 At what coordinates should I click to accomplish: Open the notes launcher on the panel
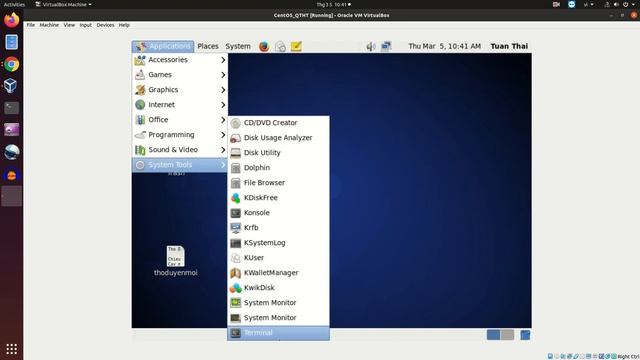coord(296,47)
